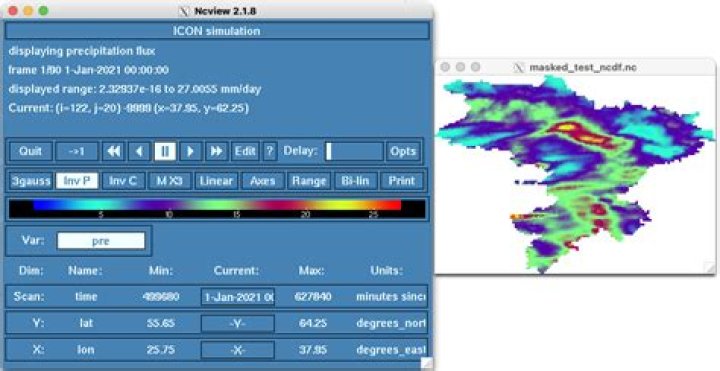Image resolution: width=720 pixels, height=371 pixels.
Task: Toggle the Inv C color inversion button
Action: click(123, 181)
